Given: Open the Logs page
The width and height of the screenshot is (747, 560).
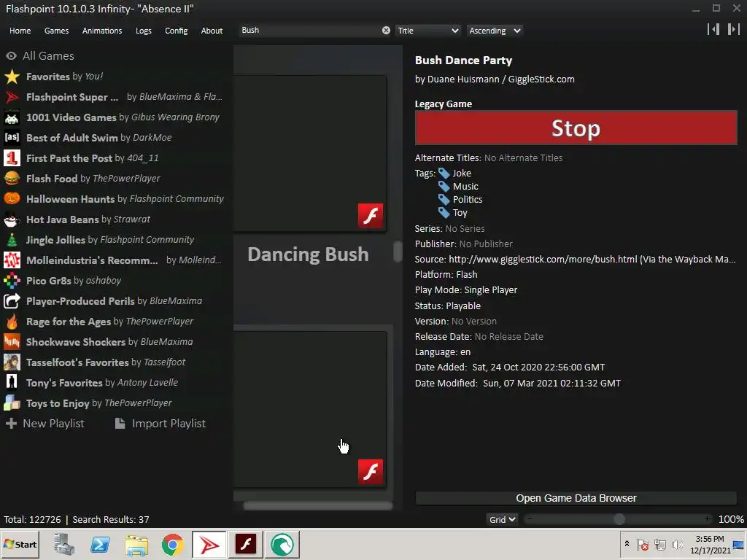Looking at the screenshot, I should click(x=144, y=31).
